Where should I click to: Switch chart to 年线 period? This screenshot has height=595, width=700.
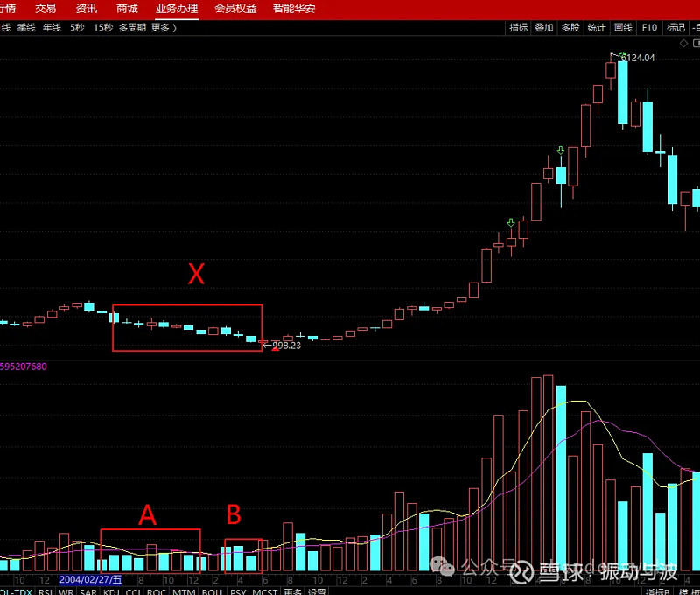pyautogui.click(x=52, y=28)
